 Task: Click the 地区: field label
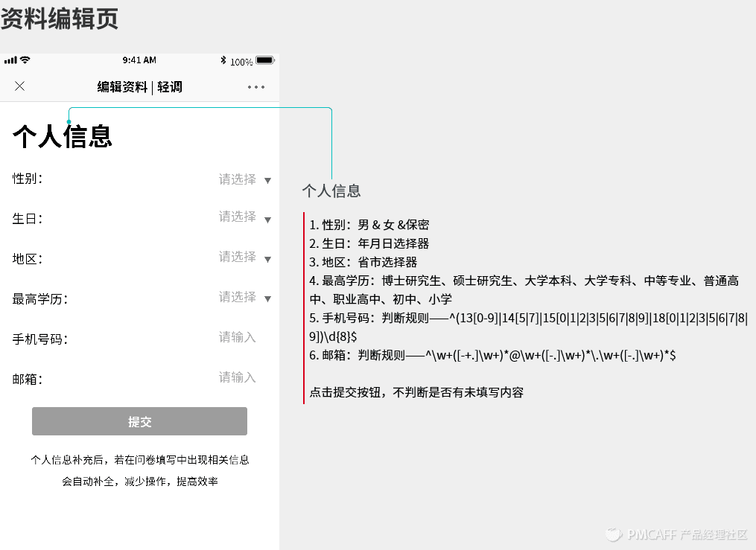[x=28, y=259]
